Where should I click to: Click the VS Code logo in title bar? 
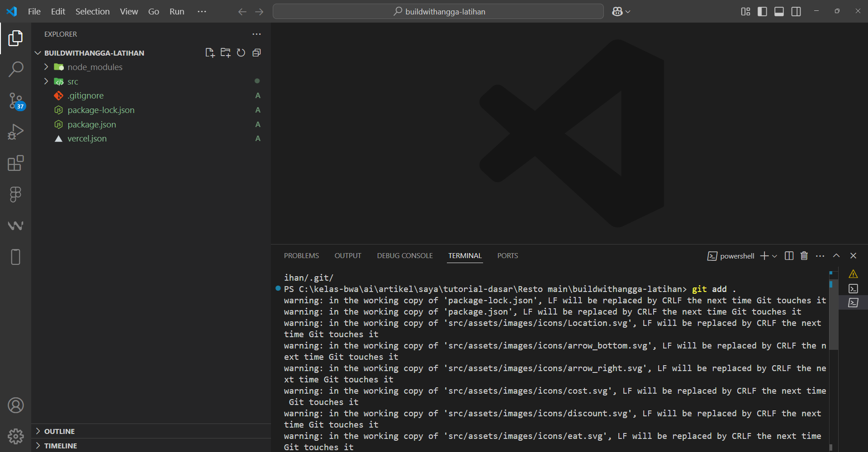pyautogui.click(x=12, y=12)
